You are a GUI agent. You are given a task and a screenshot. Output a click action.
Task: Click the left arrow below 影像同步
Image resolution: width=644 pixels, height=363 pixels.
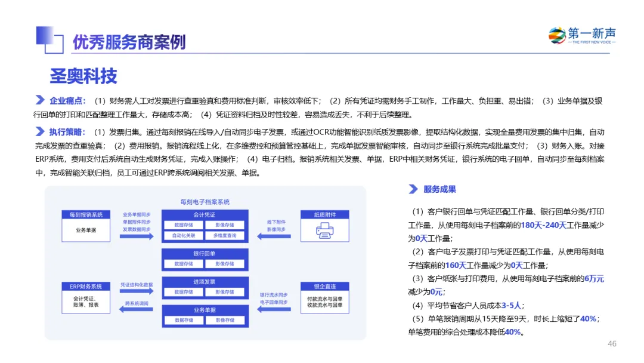pyautogui.click(x=274, y=236)
